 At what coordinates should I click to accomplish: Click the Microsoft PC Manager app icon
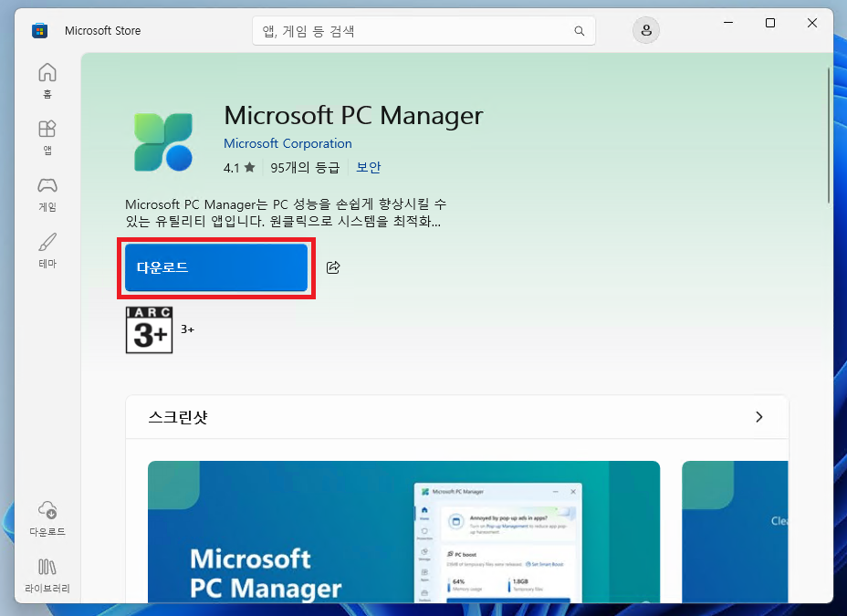pos(163,141)
